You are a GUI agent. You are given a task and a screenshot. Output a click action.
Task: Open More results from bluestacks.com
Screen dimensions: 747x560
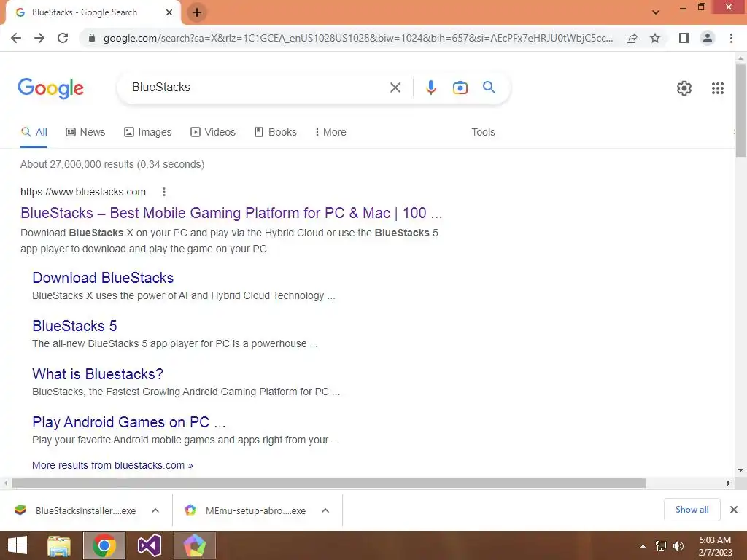[112, 465]
